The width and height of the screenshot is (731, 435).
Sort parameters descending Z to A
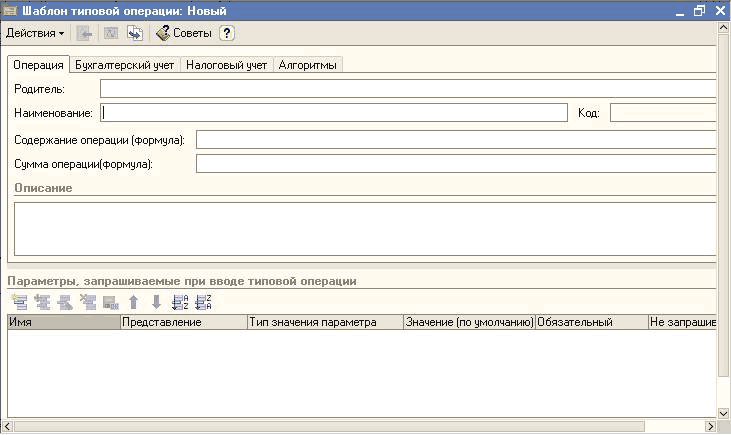point(203,302)
